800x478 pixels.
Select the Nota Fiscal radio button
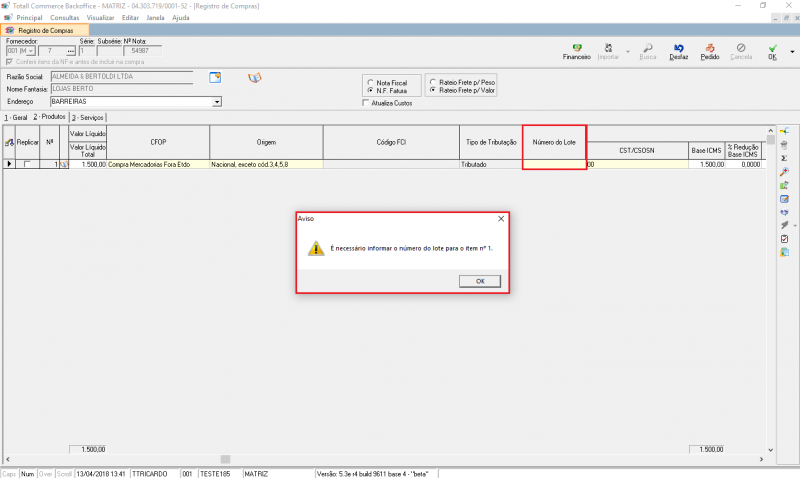point(369,82)
